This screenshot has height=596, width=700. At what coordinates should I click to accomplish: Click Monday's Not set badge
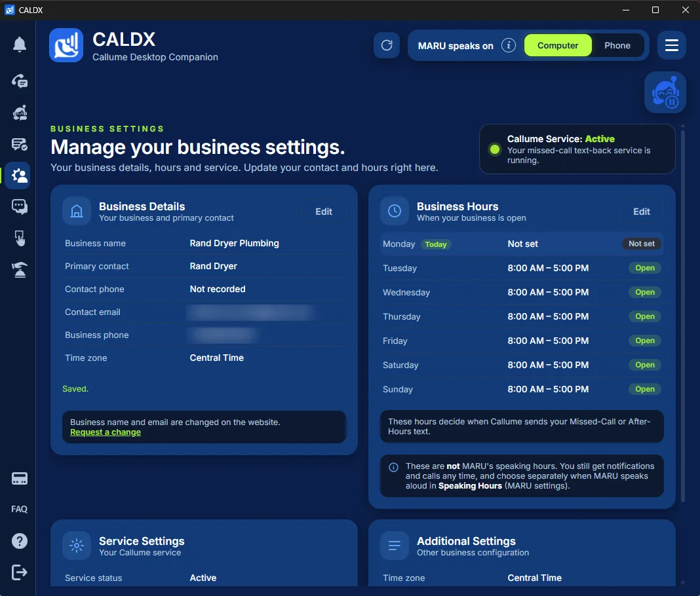642,244
